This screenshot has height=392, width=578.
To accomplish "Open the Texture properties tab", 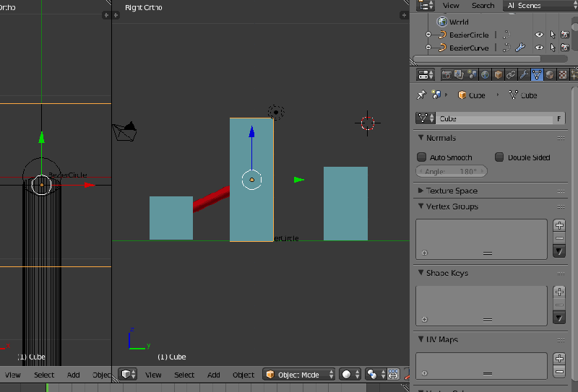I will [563, 75].
